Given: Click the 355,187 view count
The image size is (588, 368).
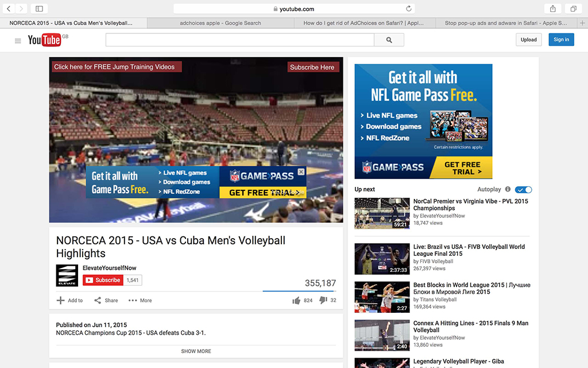Looking at the screenshot, I should [320, 283].
